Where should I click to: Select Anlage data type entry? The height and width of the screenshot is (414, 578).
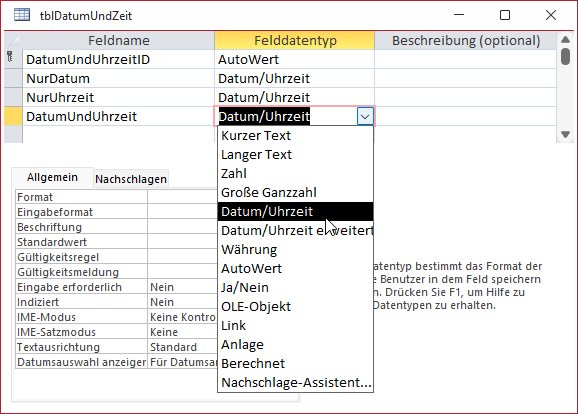coord(295,345)
